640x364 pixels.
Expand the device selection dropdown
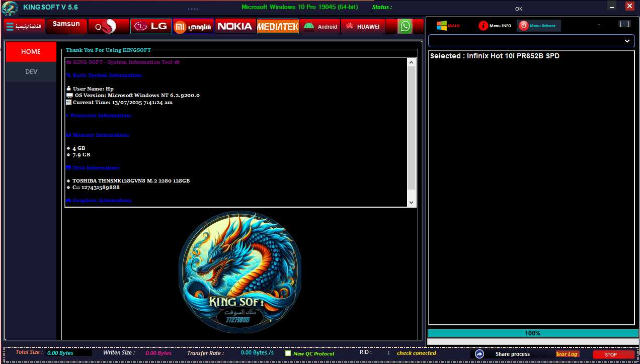point(627,41)
